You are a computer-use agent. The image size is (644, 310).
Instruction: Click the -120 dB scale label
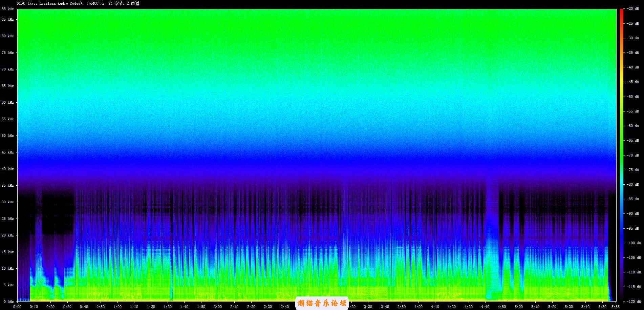[x=634, y=301]
